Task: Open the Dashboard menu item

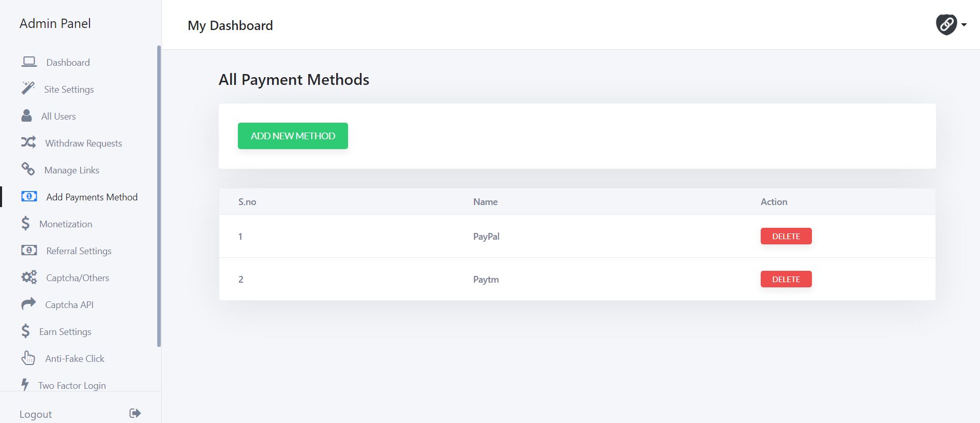Action: click(x=68, y=63)
